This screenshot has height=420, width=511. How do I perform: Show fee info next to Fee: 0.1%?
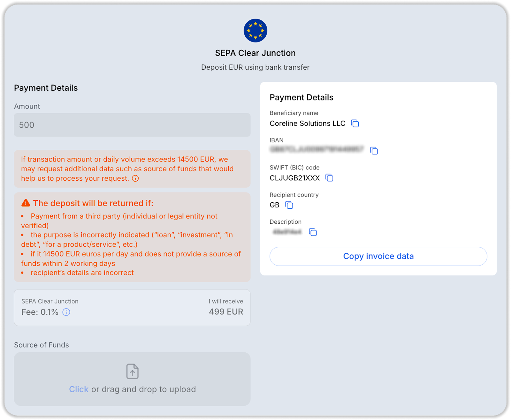[x=66, y=312]
